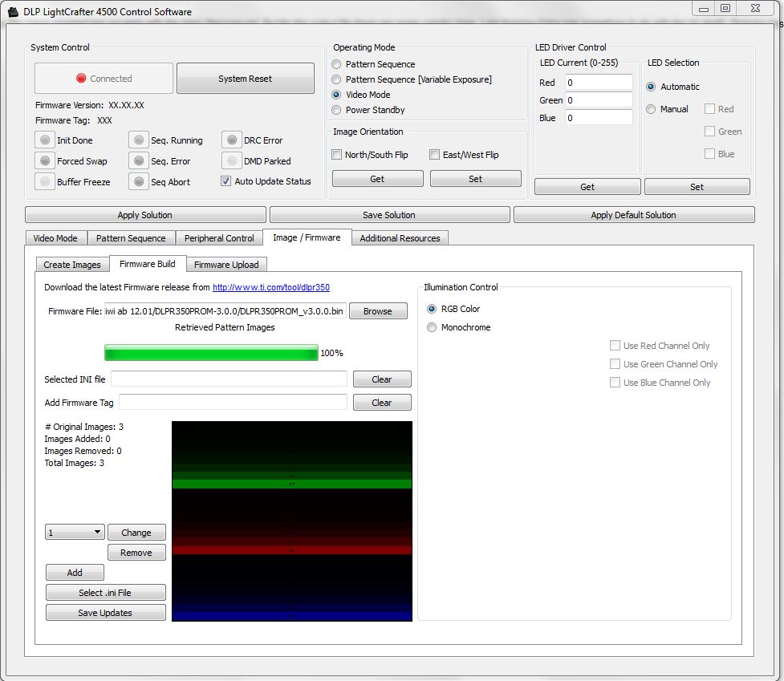
Task: Click the green 100% progress bar
Action: tap(211, 352)
